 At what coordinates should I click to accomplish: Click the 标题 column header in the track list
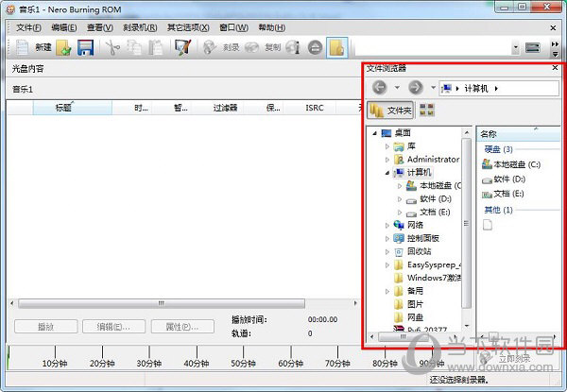[x=73, y=108]
